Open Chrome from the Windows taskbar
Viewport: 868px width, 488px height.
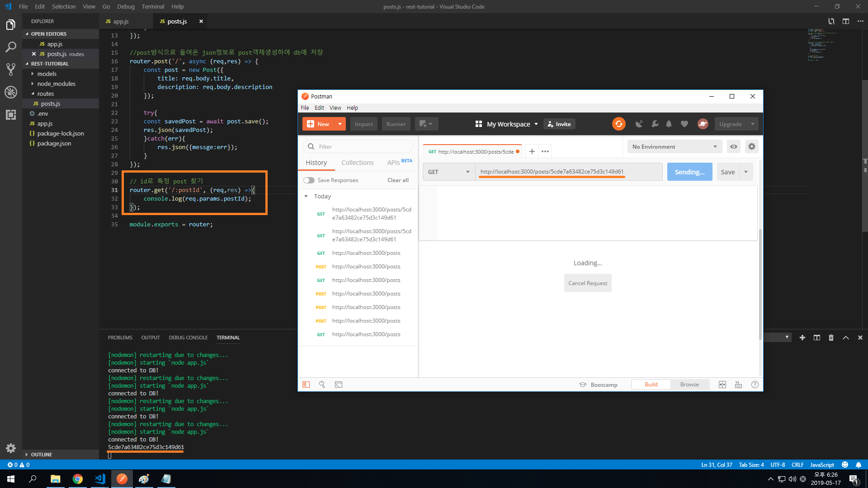point(78,479)
